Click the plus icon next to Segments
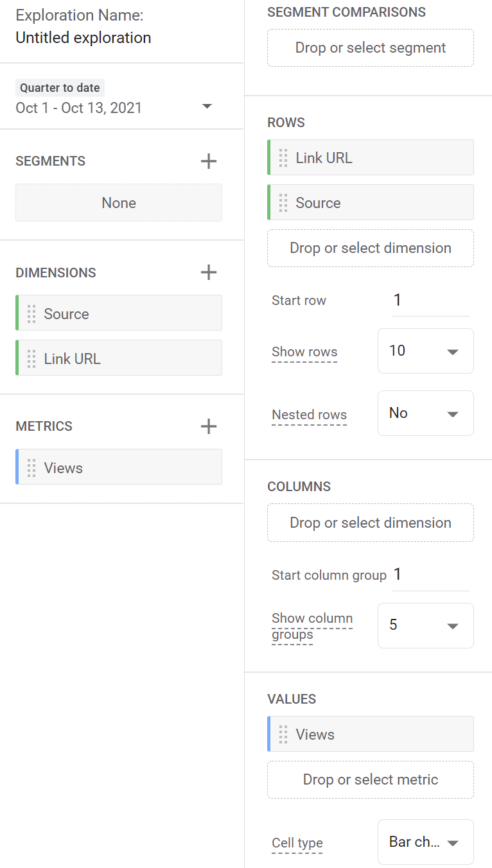The image size is (492, 868). 209,161
